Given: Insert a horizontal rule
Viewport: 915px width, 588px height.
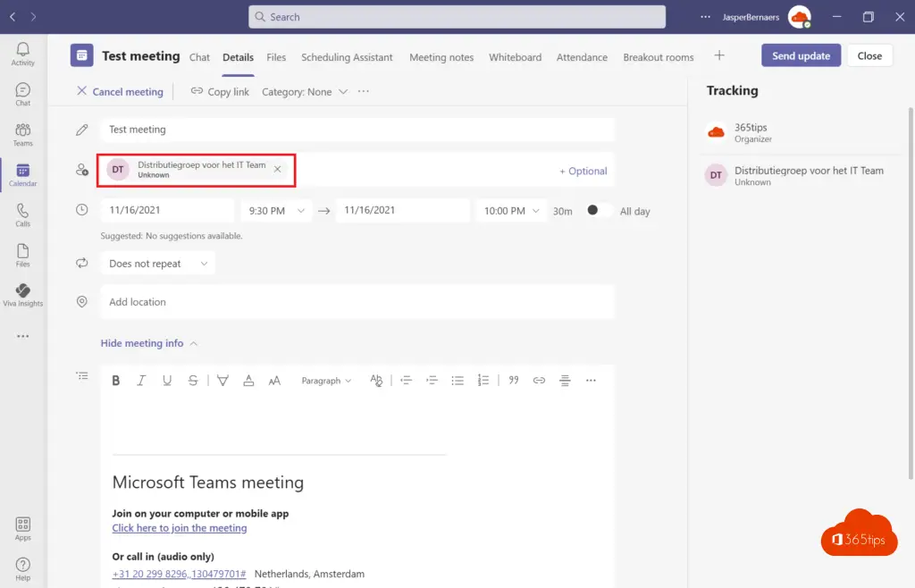Looking at the screenshot, I should 565,381.
